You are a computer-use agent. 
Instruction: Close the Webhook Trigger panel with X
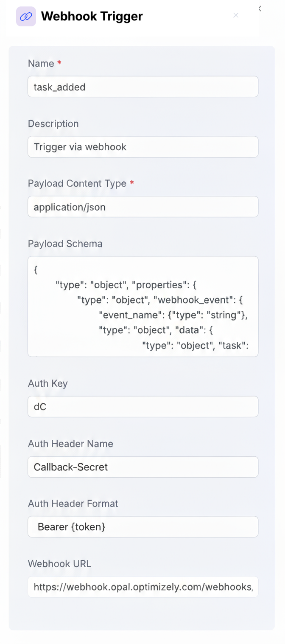pyautogui.click(x=236, y=15)
